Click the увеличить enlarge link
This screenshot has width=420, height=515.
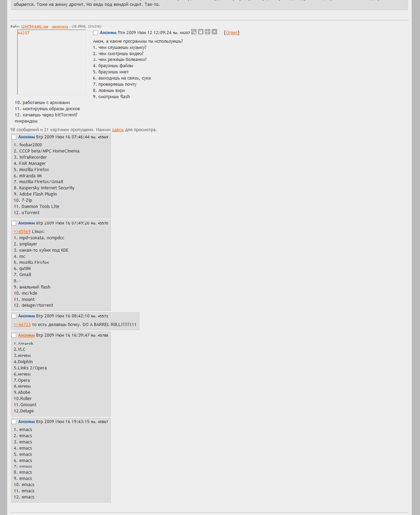(60, 27)
